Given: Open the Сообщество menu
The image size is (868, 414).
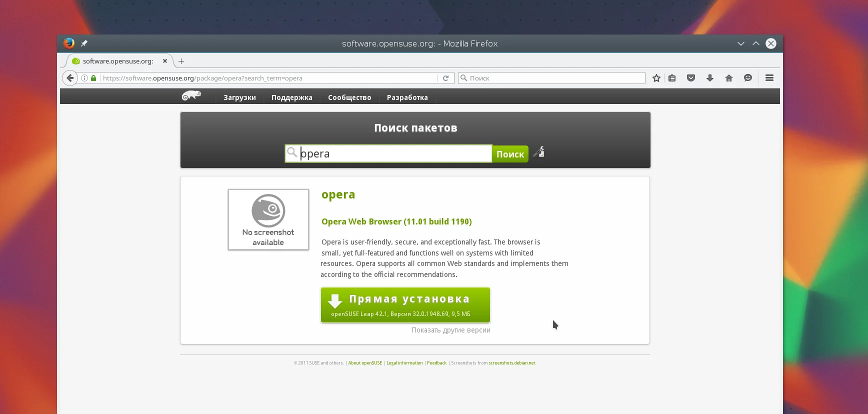Looking at the screenshot, I should point(349,97).
